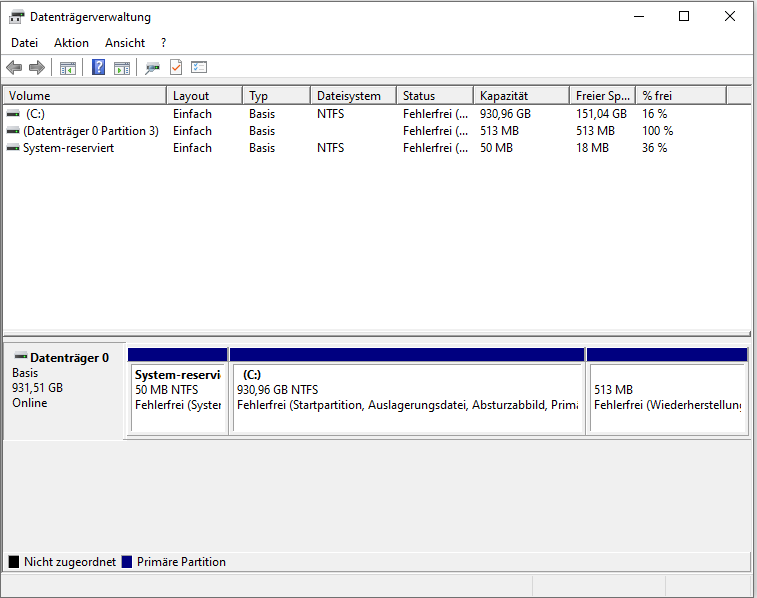Click drive icon beside System-reserviert row
This screenshot has height=598, width=757.
pyautogui.click(x=13, y=148)
